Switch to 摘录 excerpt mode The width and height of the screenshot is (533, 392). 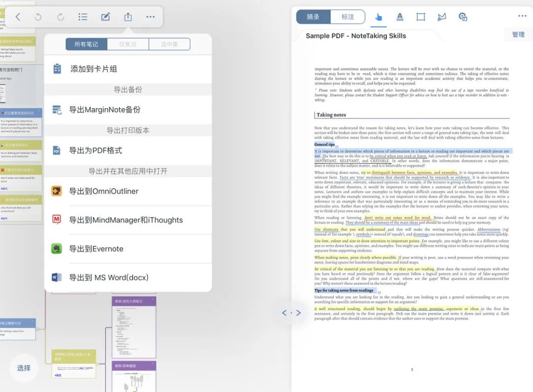point(313,17)
